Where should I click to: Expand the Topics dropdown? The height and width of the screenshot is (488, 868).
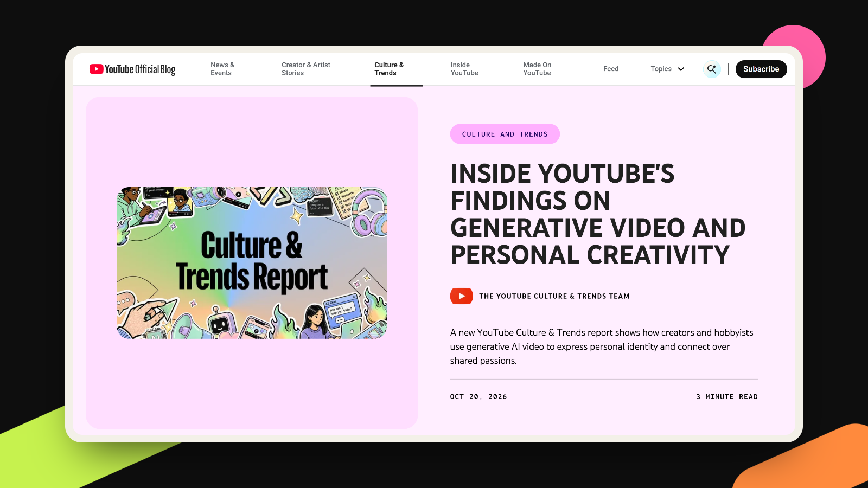coord(667,69)
